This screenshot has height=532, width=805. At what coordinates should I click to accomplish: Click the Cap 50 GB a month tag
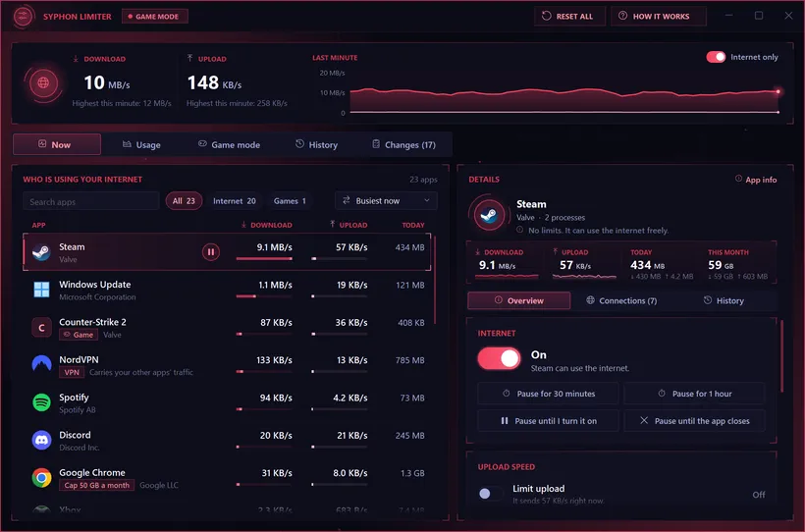(96, 485)
